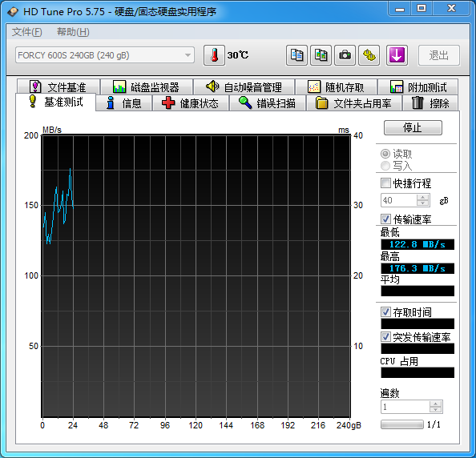Click the copy text to clipboard icon

(x=296, y=55)
